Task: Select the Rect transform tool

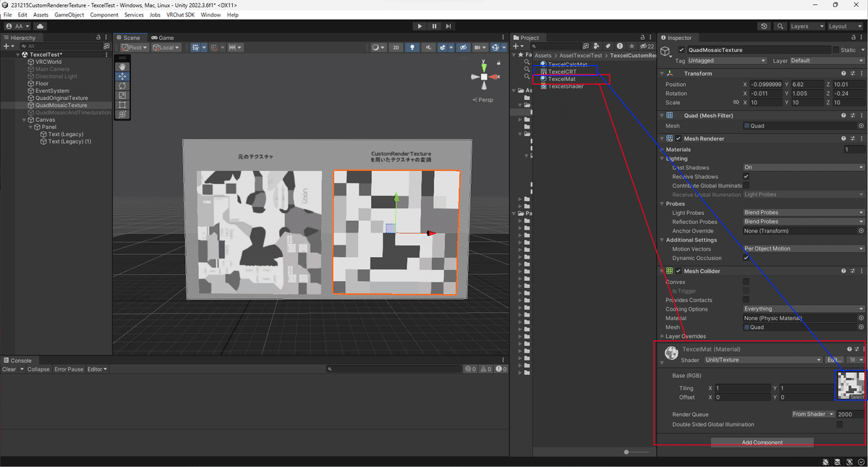Action: [x=123, y=104]
